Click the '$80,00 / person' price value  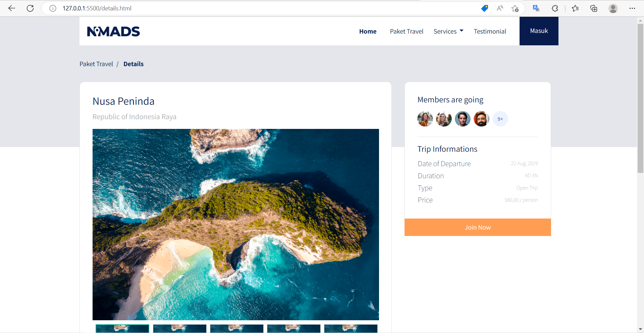click(x=521, y=200)
